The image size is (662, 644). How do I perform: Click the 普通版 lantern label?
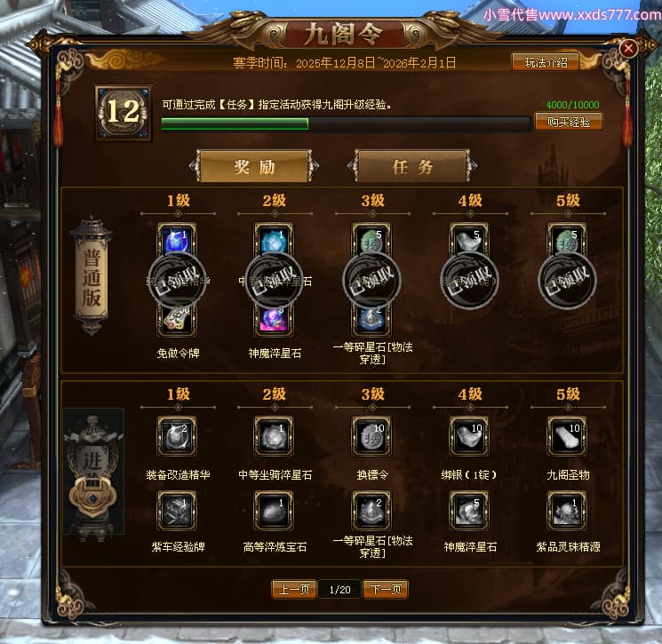pyautogui.click(x=92, y=276)
